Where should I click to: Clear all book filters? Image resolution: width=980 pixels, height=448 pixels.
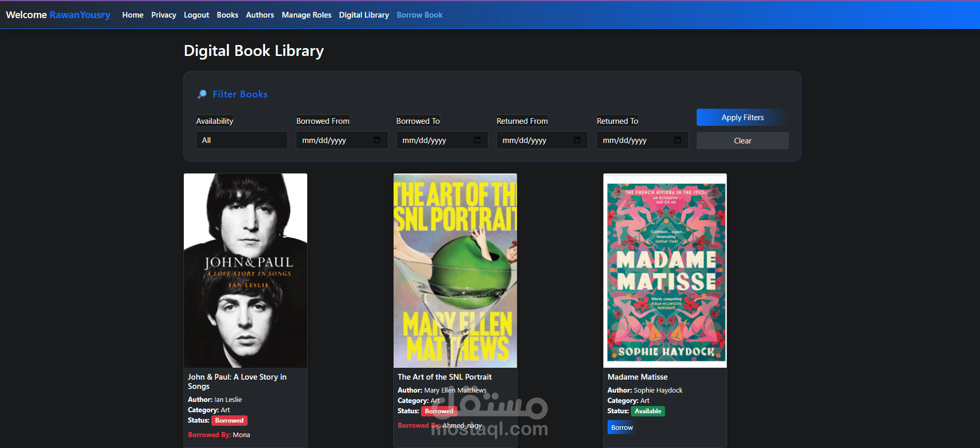pos(742,141)
